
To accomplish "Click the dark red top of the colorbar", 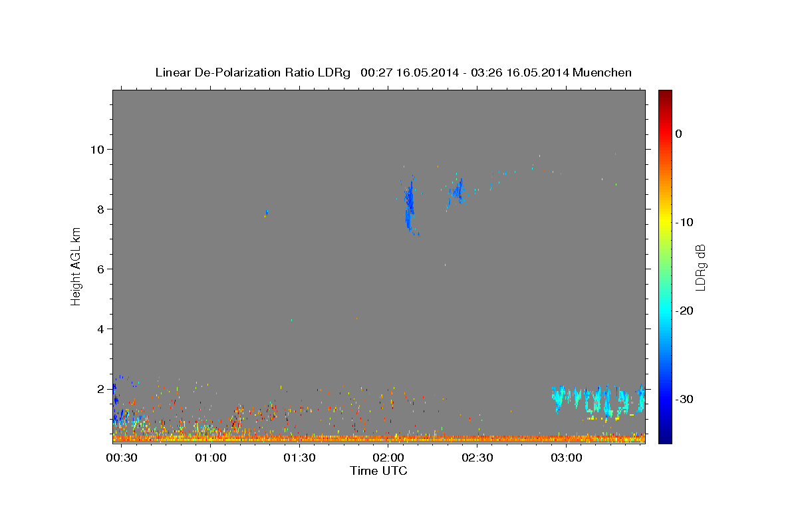I will (665, 95).
